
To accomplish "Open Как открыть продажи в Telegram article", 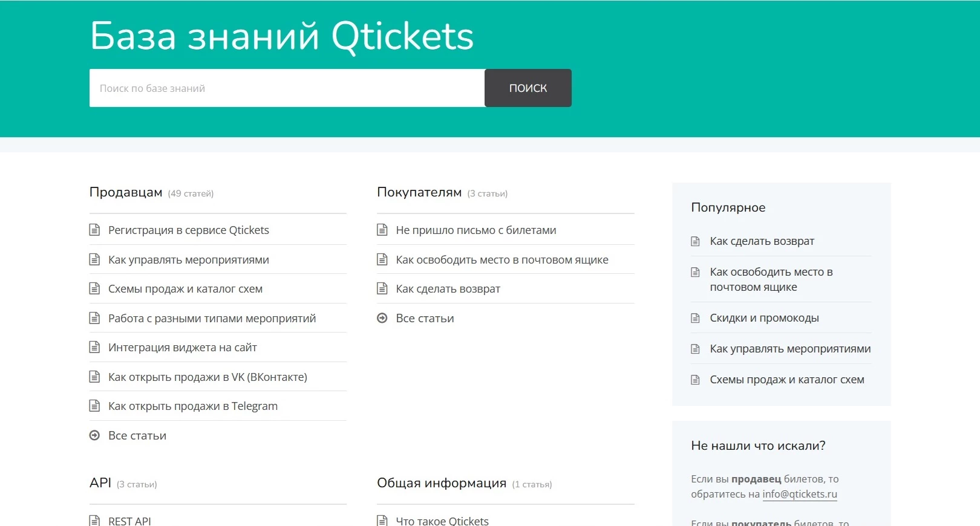I will pyautogui.click(x=193, y=406).
